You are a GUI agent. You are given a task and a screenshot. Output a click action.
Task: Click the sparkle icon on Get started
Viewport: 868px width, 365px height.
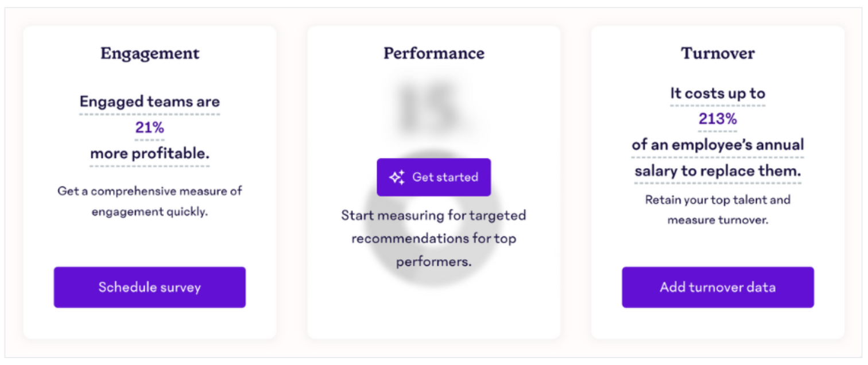point(397,177)
